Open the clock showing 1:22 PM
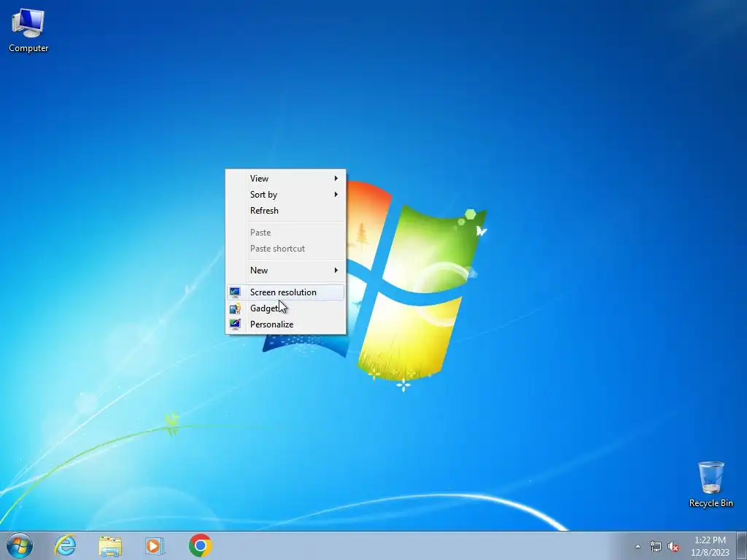747x560 pixels. click(710, 545)
